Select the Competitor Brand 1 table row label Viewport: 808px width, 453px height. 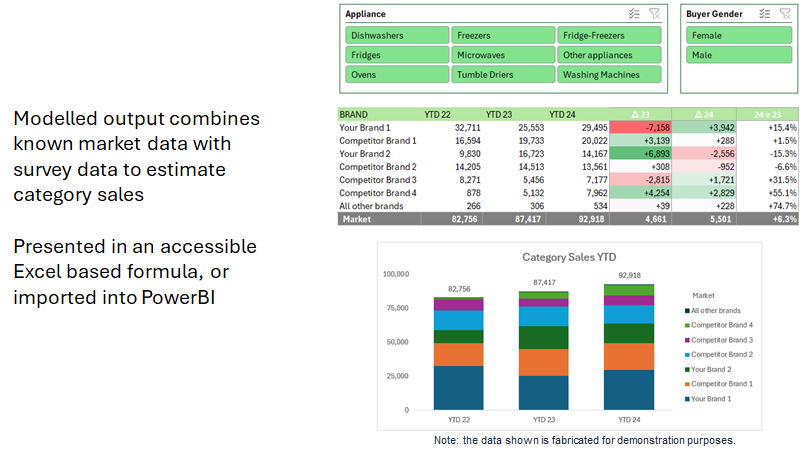[378, 140]
